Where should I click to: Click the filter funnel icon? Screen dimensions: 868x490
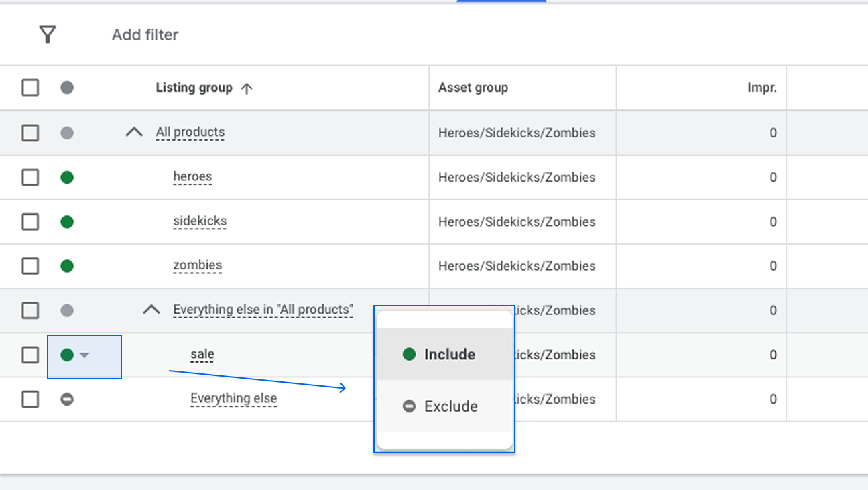coord(47,35)
